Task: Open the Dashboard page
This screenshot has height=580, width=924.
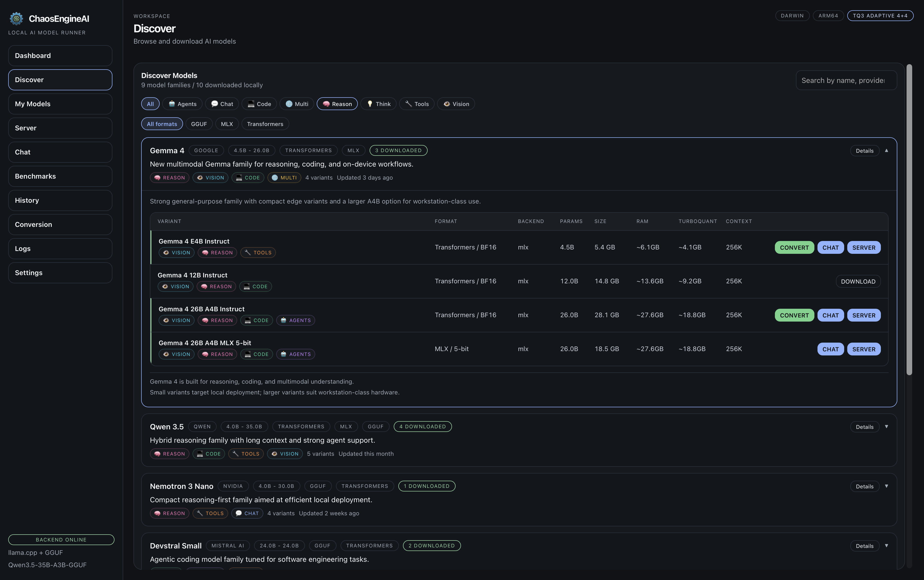Action: tap(60, 56)
